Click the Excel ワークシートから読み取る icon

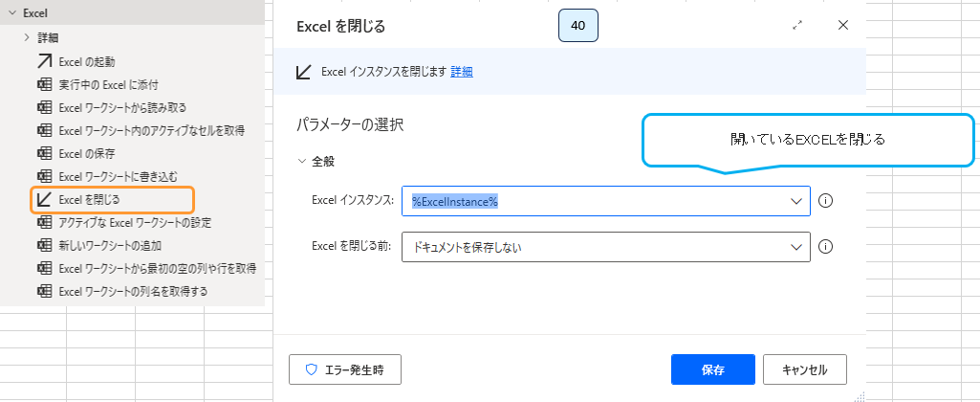[x=44, y=107]
